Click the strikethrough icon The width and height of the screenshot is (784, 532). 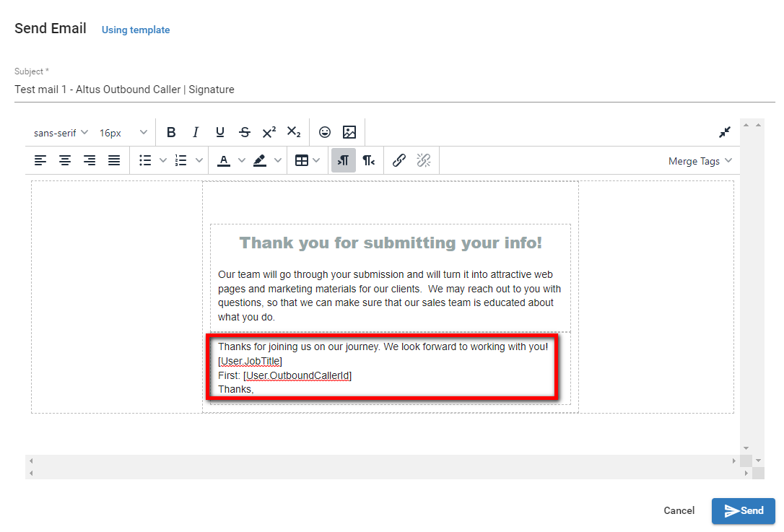tap(245, 132)
